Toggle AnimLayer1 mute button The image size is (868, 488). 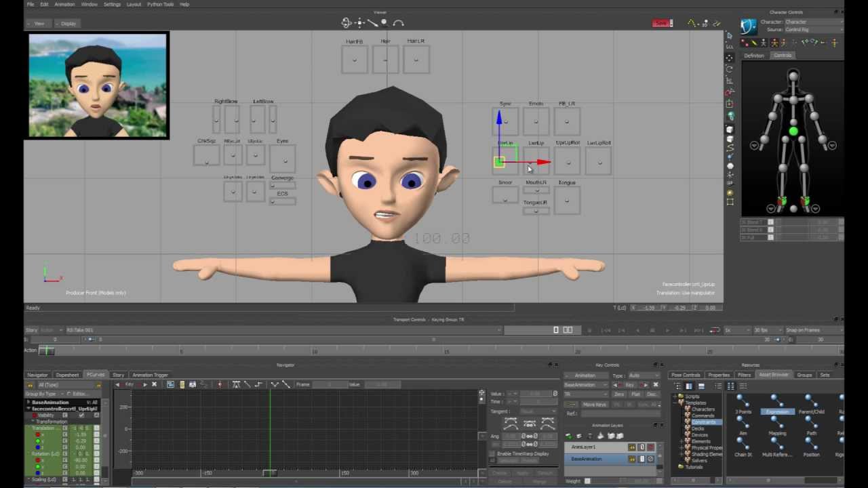(x=650, y=447)
